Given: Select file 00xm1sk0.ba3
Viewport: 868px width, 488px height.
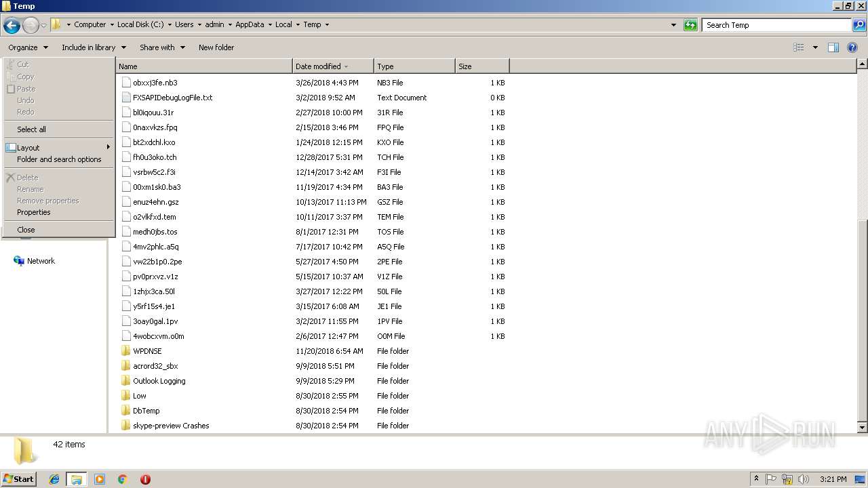Looking at the screenshot, I should click(157, 187).
